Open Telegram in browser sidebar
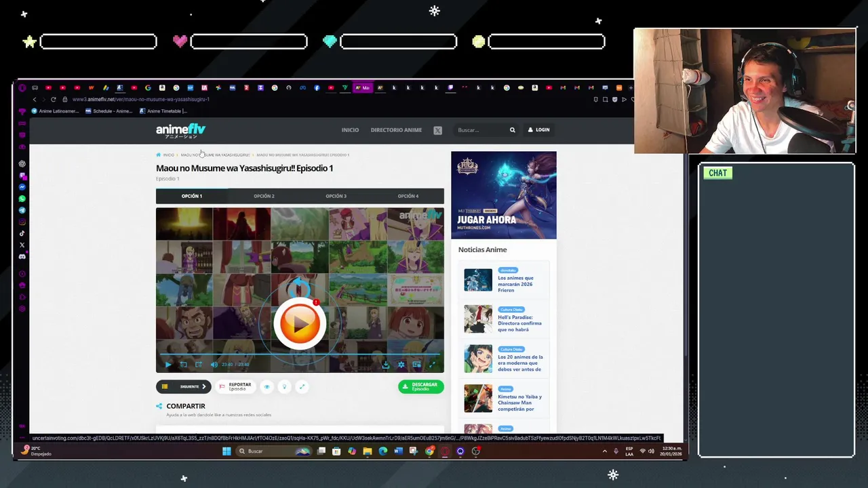The width and height of the screenshot is (868, 488). coord(22,210)
